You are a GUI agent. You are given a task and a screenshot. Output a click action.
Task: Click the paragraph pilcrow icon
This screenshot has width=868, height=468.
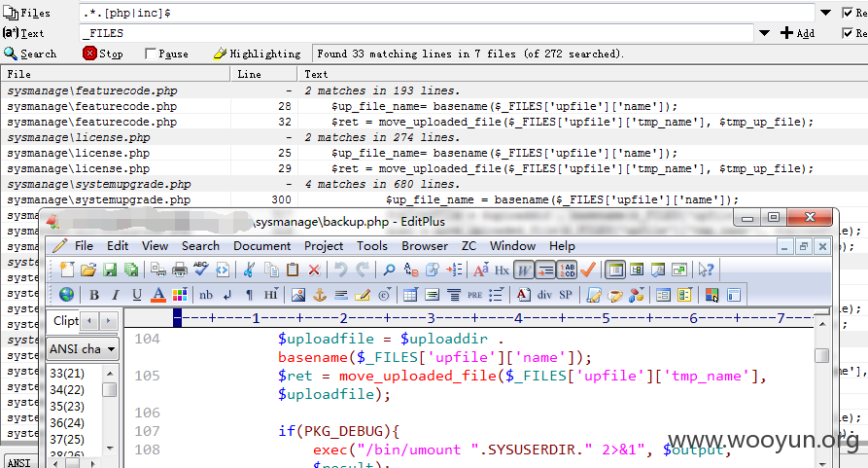249,295
